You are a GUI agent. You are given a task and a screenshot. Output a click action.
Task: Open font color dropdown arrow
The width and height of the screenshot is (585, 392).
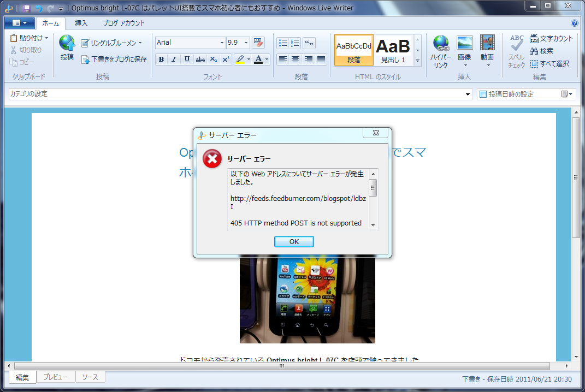[x=267, y=60]
